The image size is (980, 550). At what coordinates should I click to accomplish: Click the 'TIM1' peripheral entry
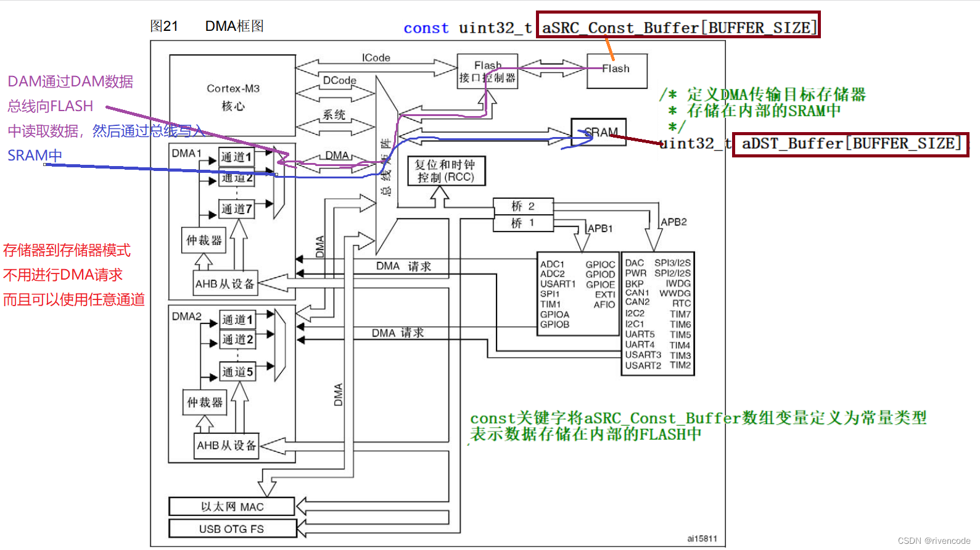pyautogui.click(x=550, y=304)
